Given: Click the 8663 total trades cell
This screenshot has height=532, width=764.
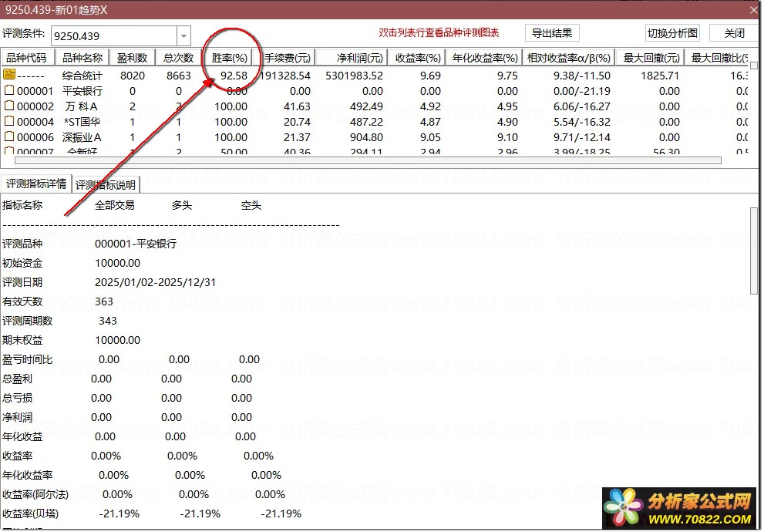Looking at the screenshot, I should point(178,76).
